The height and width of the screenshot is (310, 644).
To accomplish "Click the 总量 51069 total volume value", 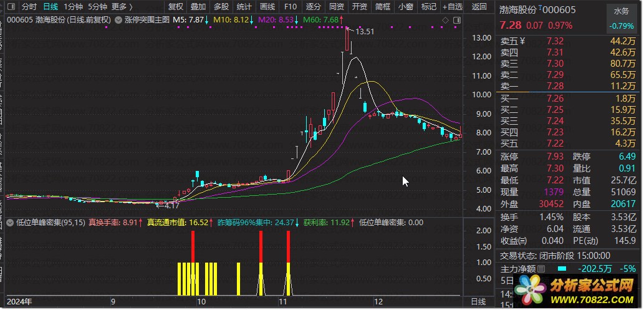I will (624, 191).
